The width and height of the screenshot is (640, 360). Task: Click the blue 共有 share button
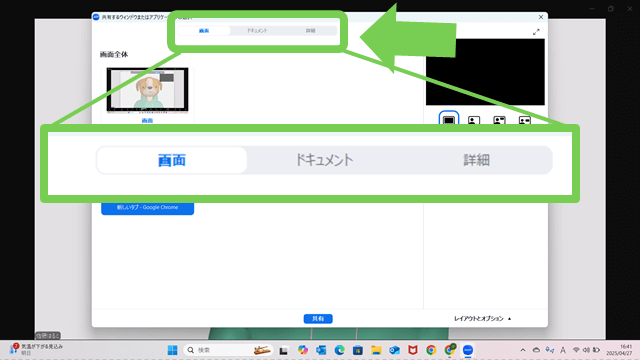tap(318, 319)
